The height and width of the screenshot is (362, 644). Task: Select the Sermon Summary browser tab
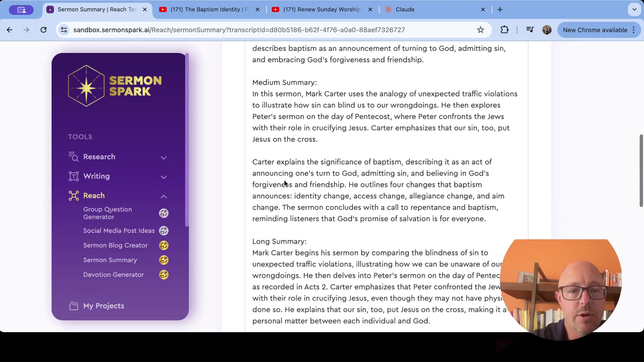click(97, 9)
